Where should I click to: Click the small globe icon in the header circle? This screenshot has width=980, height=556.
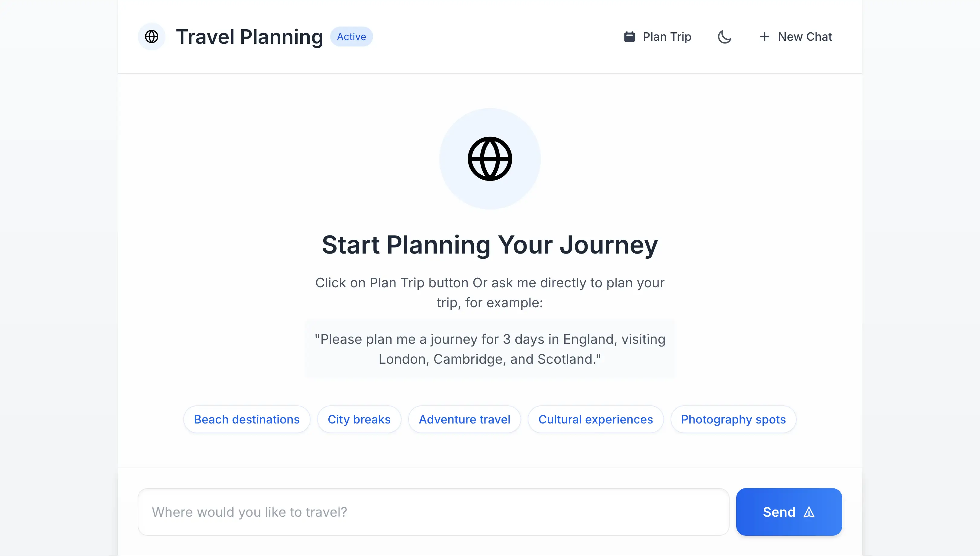click(x=151, y=37)
